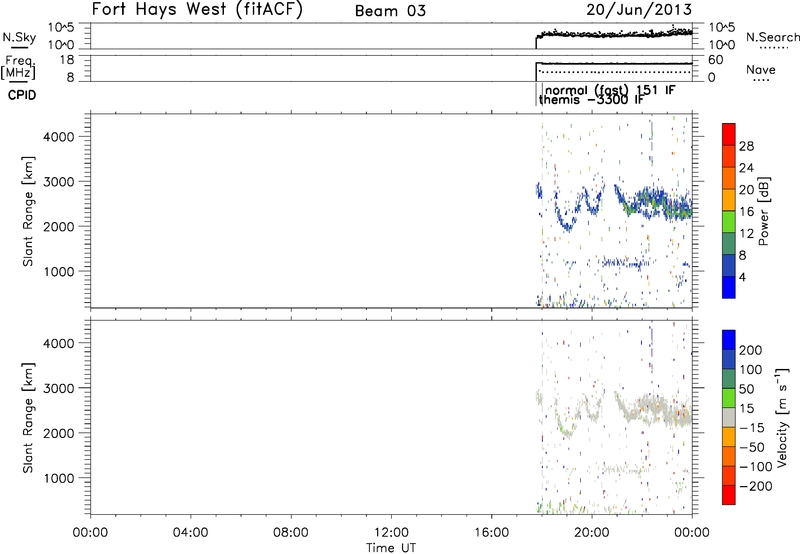The height and width of the screenshot is (554, 800).
Task: Click the 'Velocity [m s-1]' colorbar title
Action: pyautogui.click(x=782, y=417)
